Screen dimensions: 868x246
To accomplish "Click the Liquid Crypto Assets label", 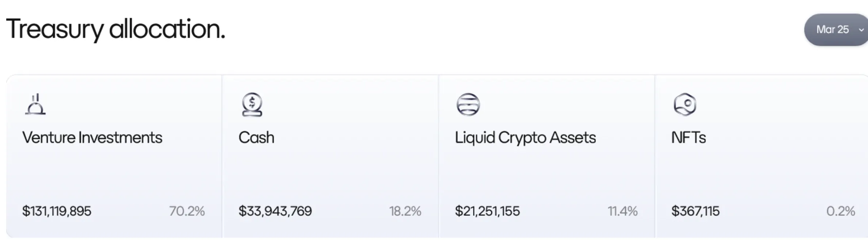I will [525, 138].
